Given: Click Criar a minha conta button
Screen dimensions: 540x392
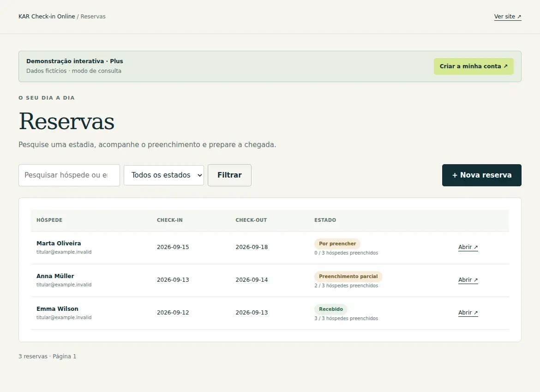Looking at the screenshot, I should click(x=474, y=66).
